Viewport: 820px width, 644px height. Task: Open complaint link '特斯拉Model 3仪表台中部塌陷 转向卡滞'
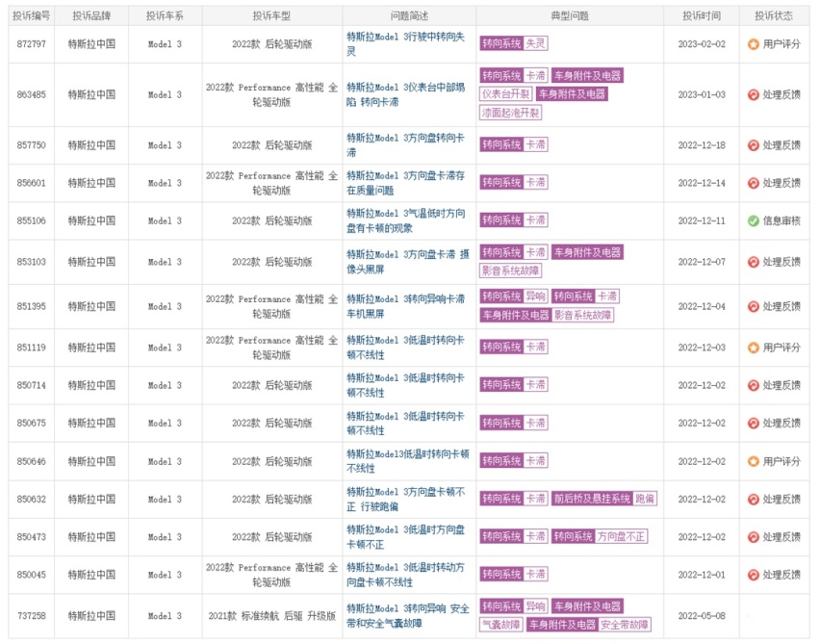(x=405, y=94)
